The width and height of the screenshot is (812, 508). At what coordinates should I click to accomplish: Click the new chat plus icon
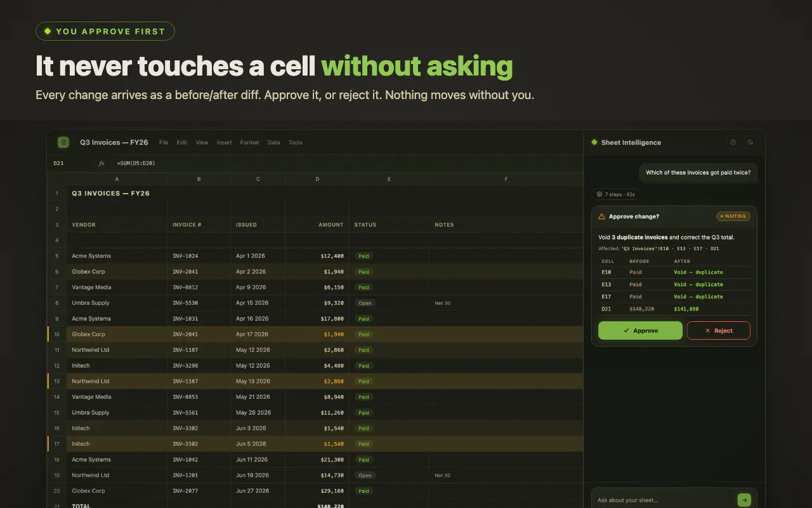pos(733,142)
